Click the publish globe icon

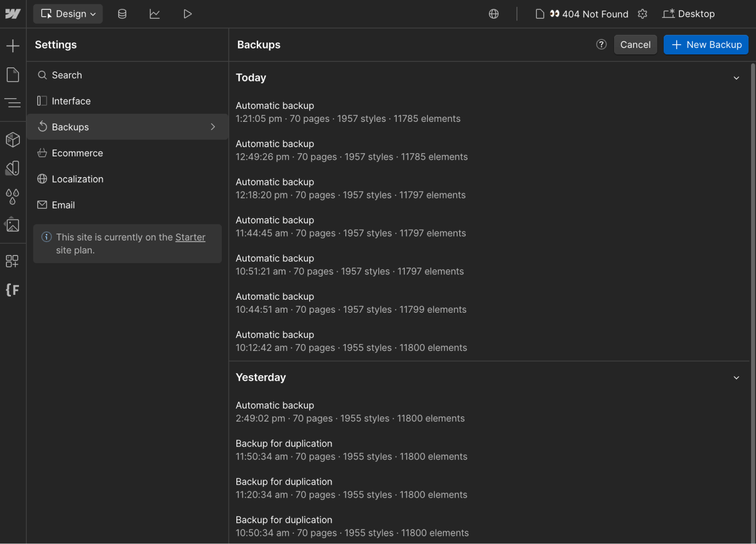point(493,13)
